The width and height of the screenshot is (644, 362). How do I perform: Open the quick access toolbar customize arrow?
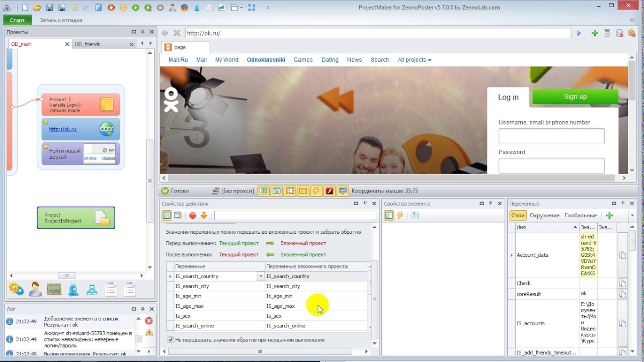coord(268,8)
